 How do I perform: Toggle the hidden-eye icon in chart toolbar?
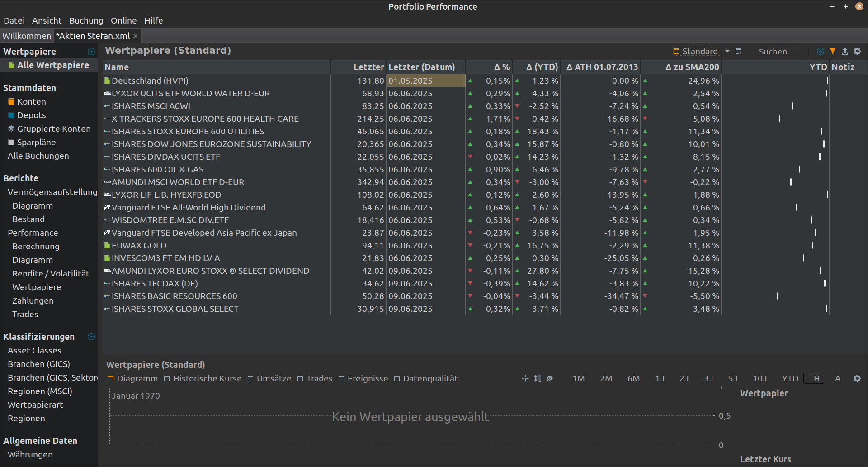pyautogui.click(x=550, y=378)
